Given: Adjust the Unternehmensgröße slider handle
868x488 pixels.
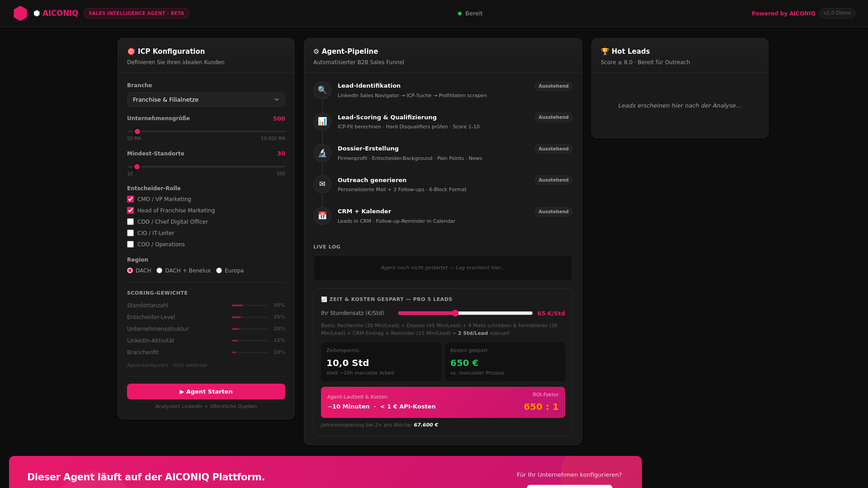Looking at the screenshot, I should pyautogui.click(x=137, y=131).
